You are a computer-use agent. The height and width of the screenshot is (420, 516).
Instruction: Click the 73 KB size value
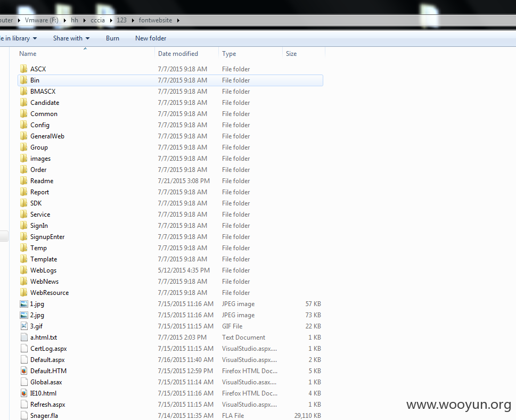[313, 315]
